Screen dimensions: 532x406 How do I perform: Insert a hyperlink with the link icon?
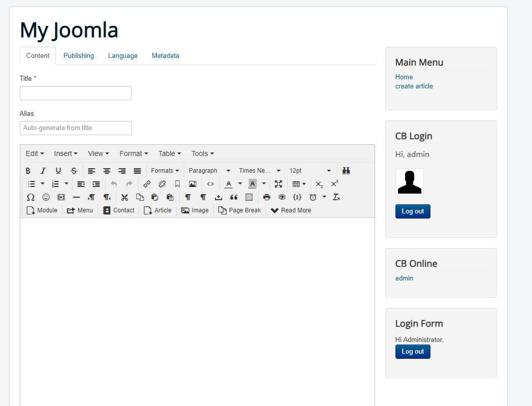click(147, 184)
